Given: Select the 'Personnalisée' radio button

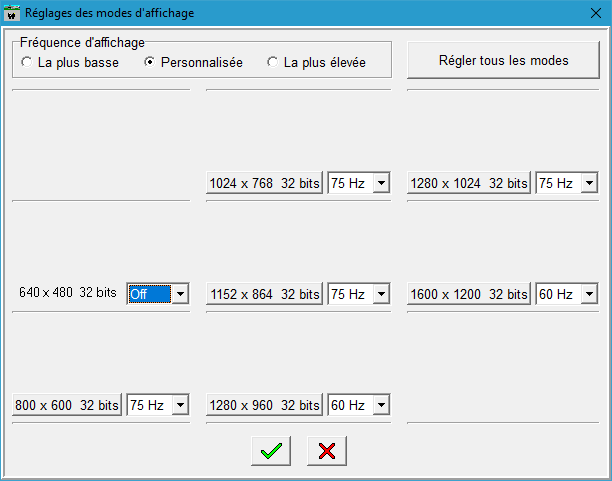Looking at the screenshot, I should pyautogui.click(x=150, y=62).
